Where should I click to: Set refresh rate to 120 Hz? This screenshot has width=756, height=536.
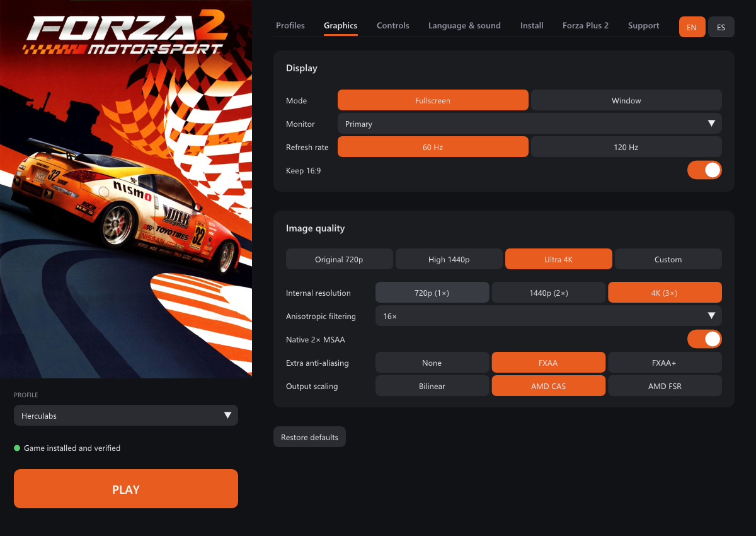(x=626, y=147)
